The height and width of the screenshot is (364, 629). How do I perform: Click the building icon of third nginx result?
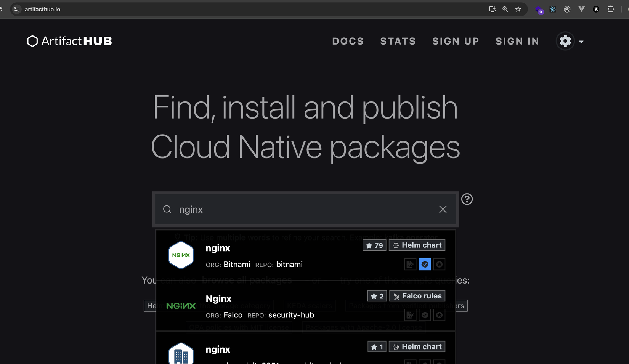point(181,353)
